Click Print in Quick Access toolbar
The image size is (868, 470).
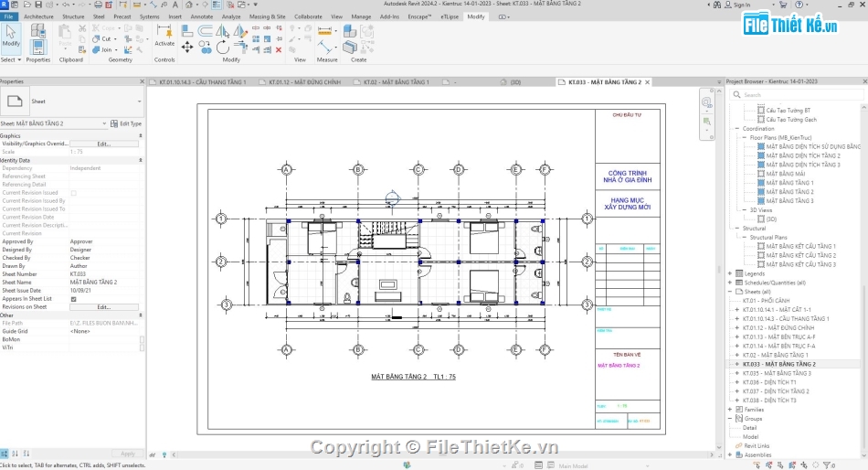click(98, 5)
